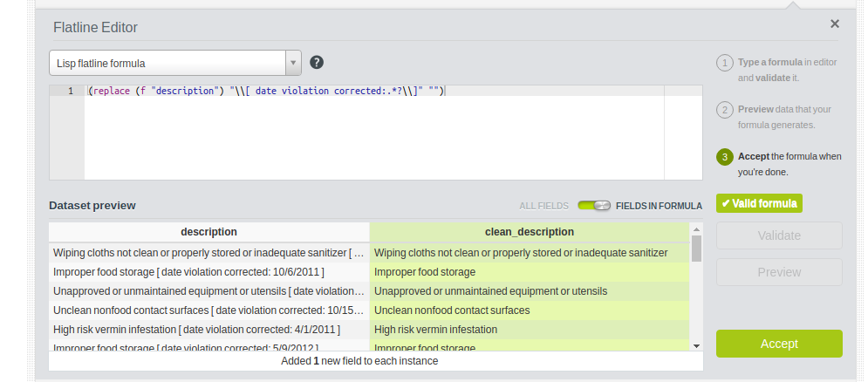Image resolution: width=868 pixels, height=382 pixels.
Task: Click the dropdown arrow beside formula type
Action: (x=293, y=63)
